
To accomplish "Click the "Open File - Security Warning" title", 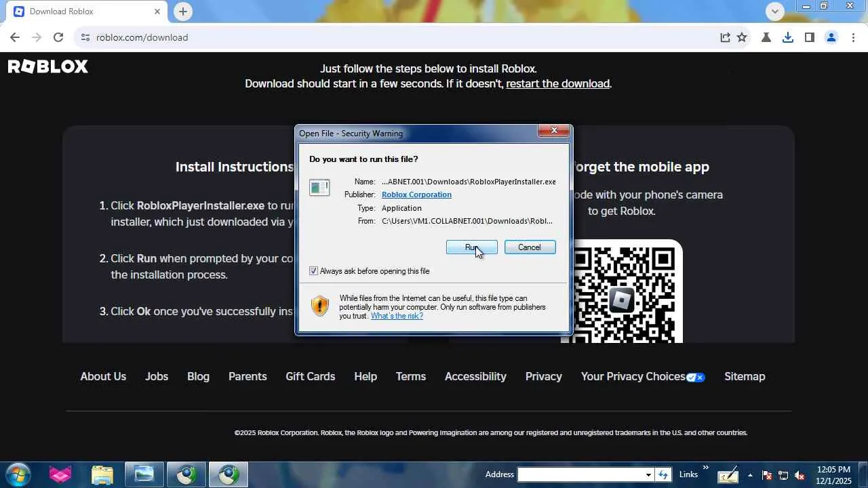I will tap(351, 134).
